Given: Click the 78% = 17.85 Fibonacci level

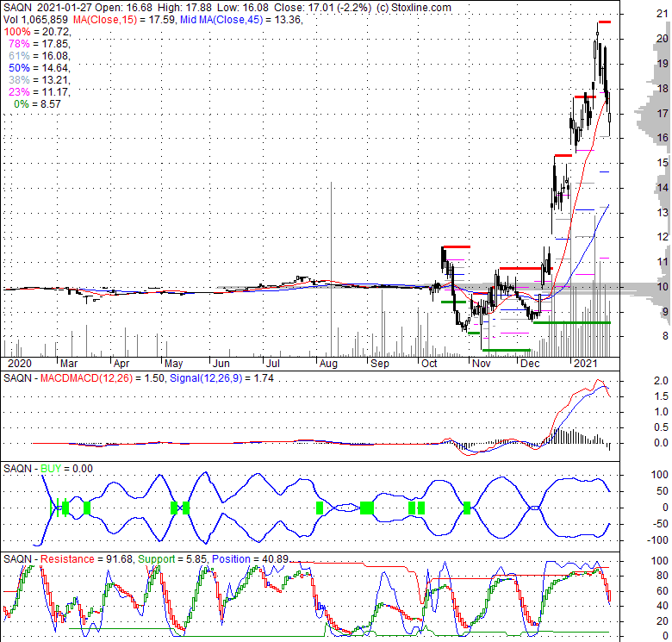Looking at the screenshot, I should tap(39, 44).
